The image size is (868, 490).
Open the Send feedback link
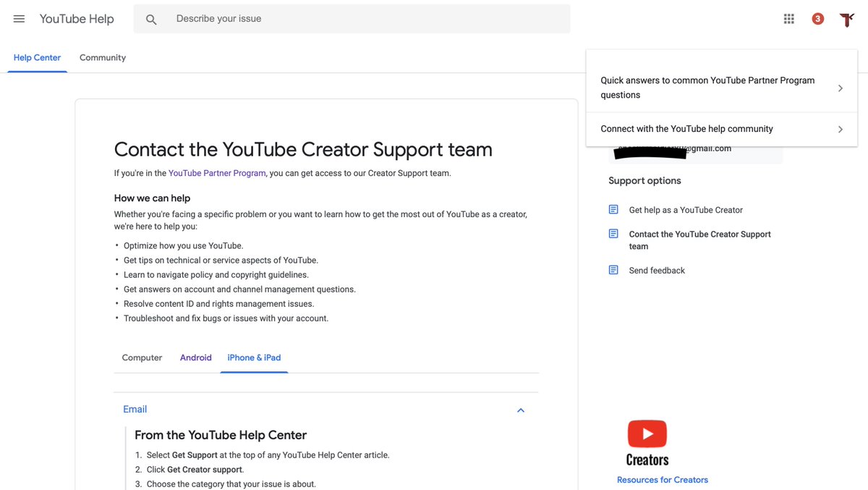(657, 271)
